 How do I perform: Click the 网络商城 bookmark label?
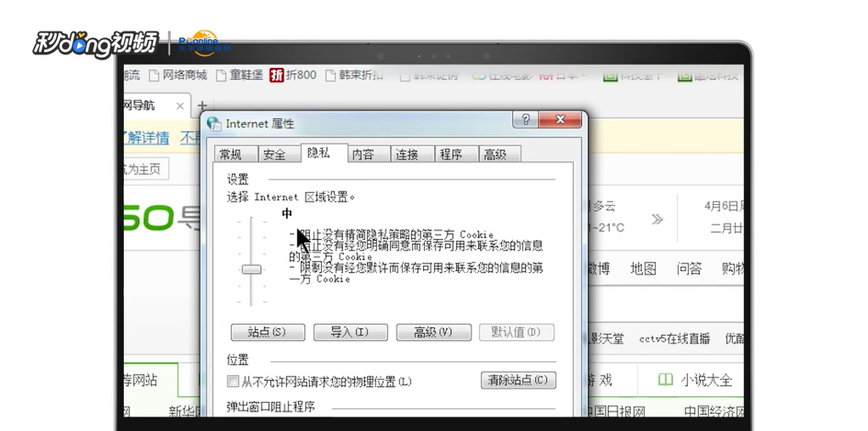click(x=184, y=75)
